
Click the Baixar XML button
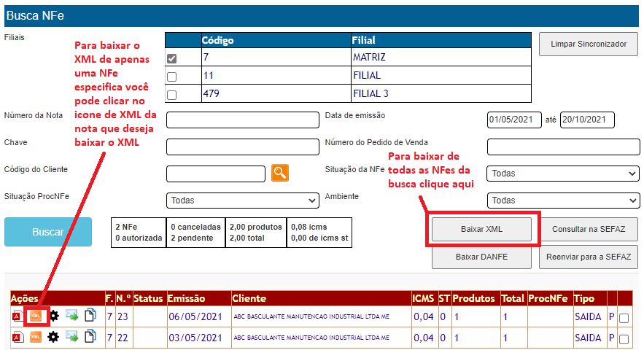click(481, 229)
